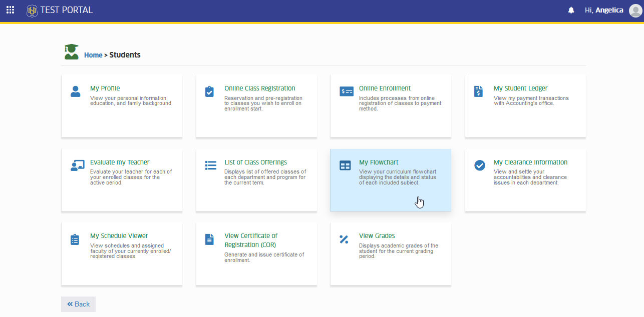Click 'View my payment transactions' description

click(531, 100)
